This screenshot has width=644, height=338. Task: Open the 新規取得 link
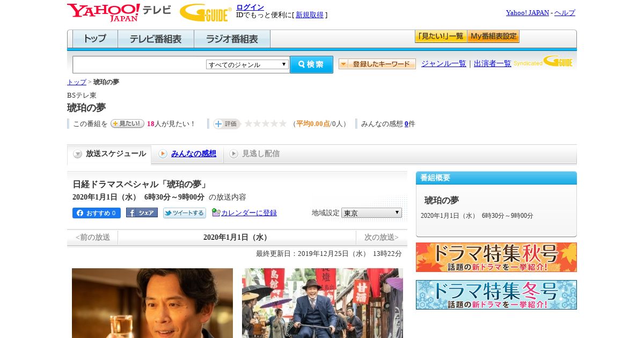(310, 15)
